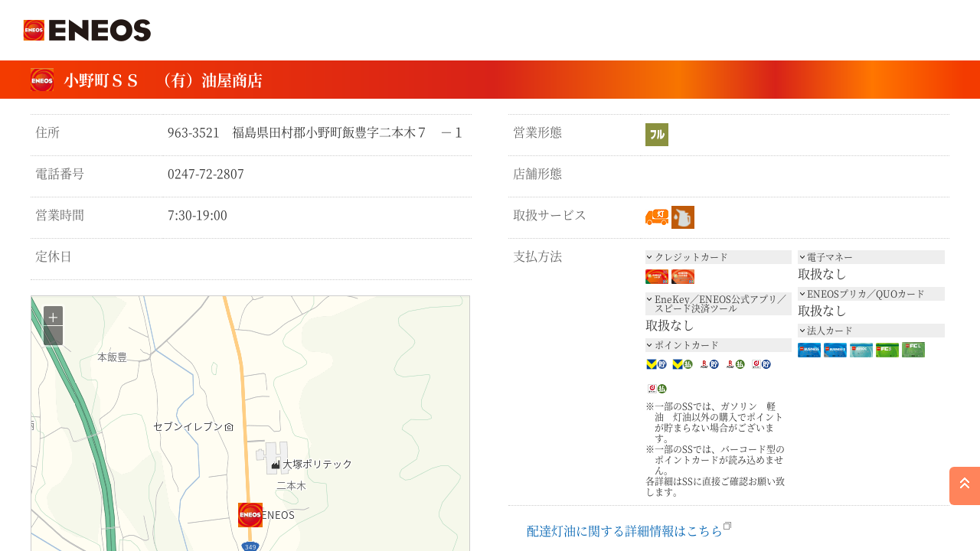This screenshot has width=980, height=551.
Task: Click the full-service 'フル' icon
Action: pyautogui.click(x=657, y=135)
